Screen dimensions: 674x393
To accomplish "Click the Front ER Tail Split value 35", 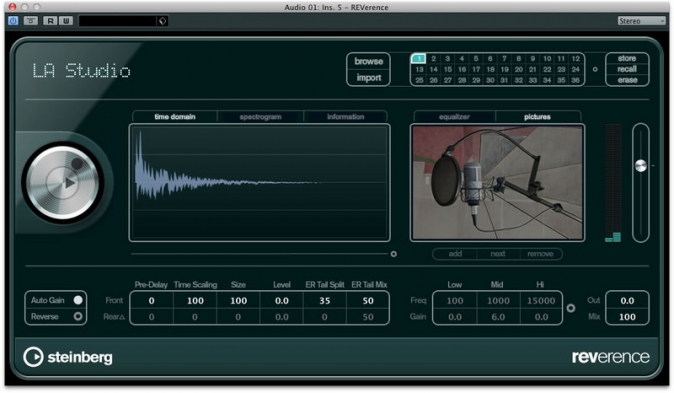I will [x=325, y=301].
